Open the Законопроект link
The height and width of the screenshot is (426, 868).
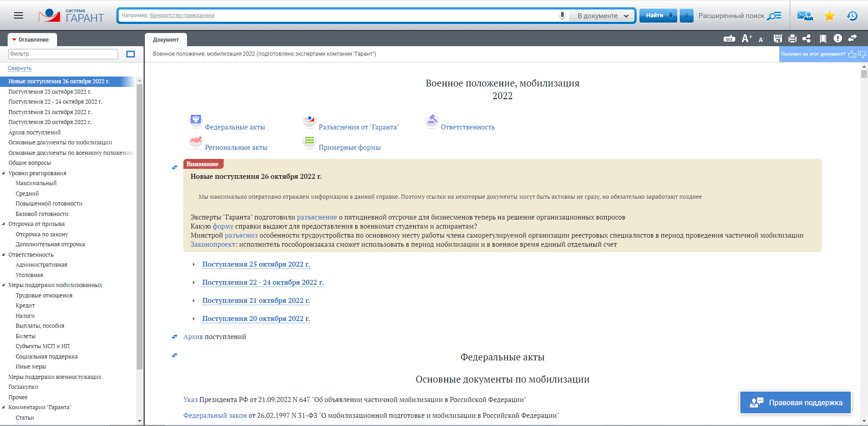[213, 244]
